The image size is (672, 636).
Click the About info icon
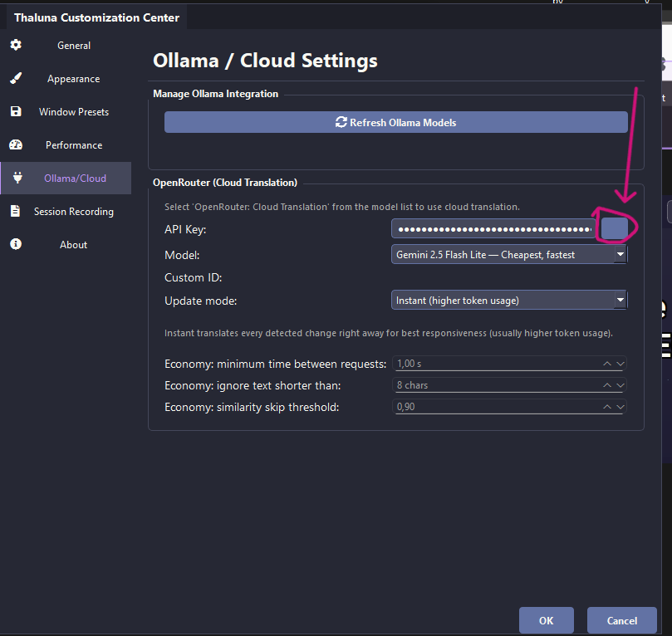[15, 244]
